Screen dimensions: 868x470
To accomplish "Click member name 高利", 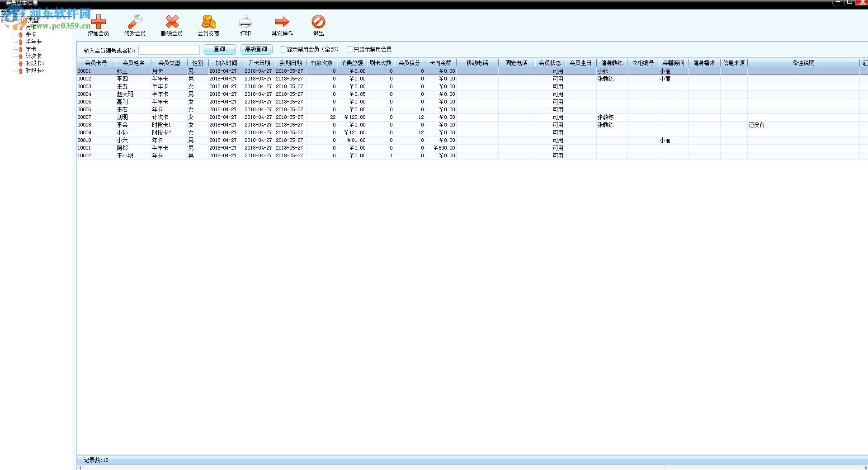I will coord(122,102).
